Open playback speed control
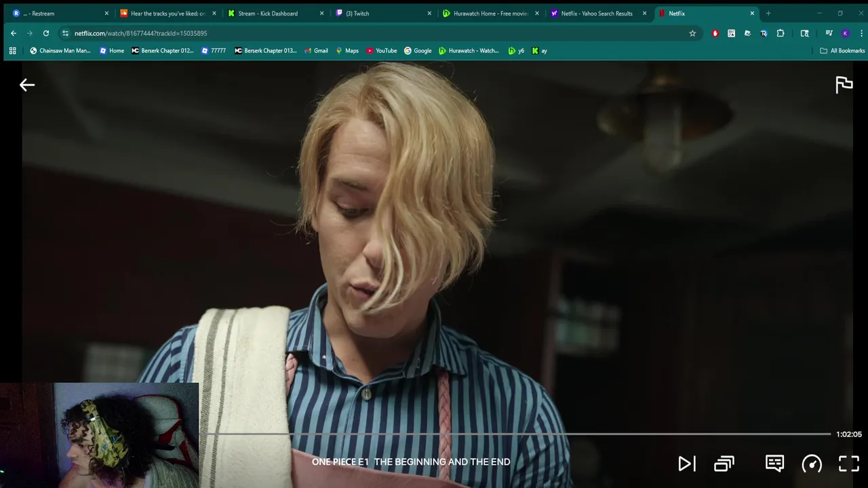The height and width of the screenshot is (488, 868). pyautogui.click(x=812, y=464)
